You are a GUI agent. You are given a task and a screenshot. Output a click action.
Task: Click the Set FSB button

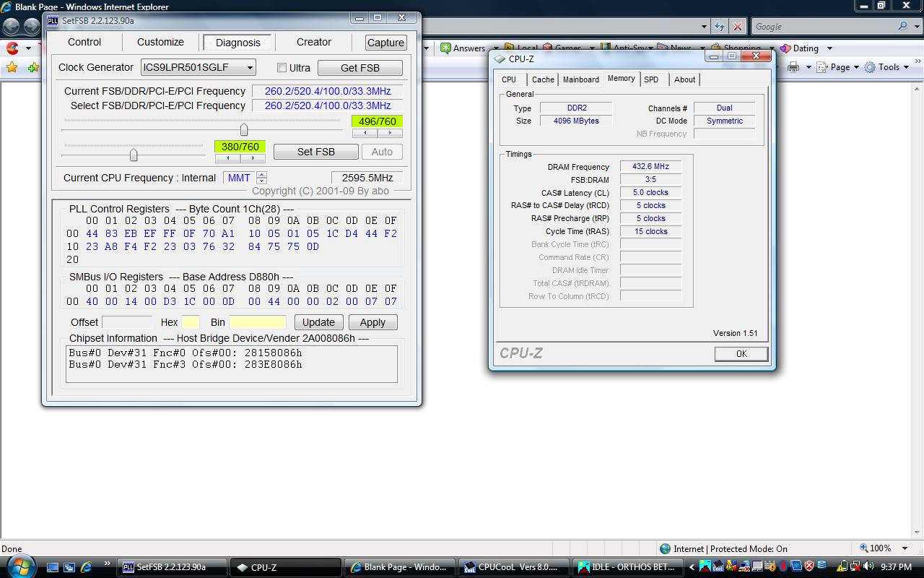[316, 152]
